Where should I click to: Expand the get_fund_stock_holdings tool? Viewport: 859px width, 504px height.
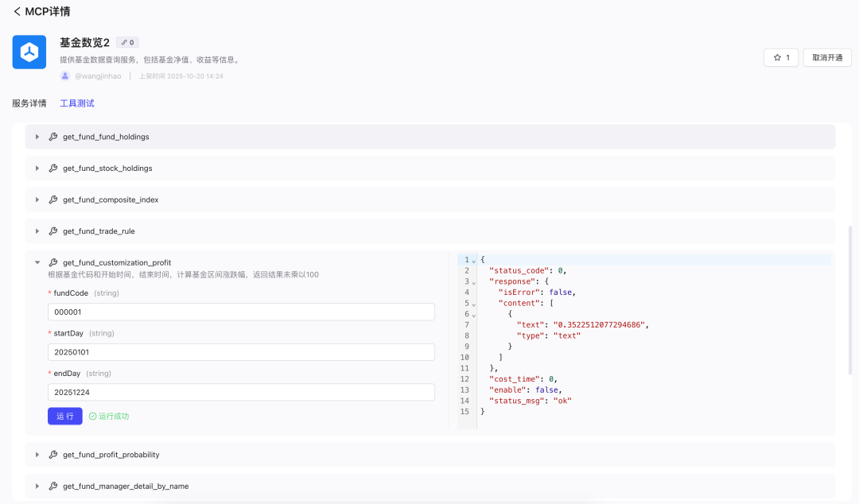(37, 169)
